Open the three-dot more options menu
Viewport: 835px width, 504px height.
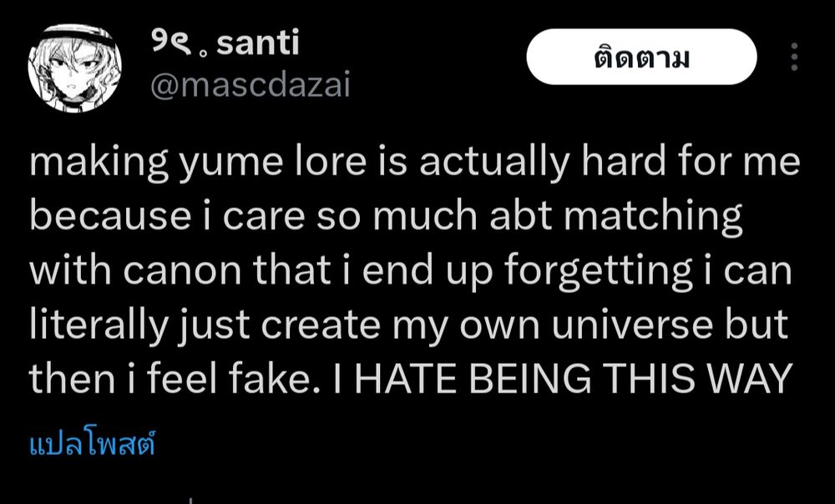click(793, 57)
